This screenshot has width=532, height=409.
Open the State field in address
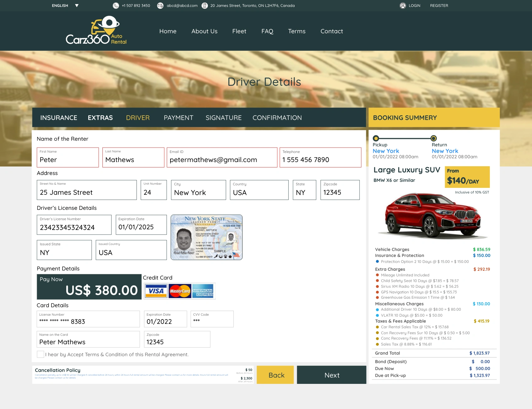pyautogui.click(x=304, y=190)
